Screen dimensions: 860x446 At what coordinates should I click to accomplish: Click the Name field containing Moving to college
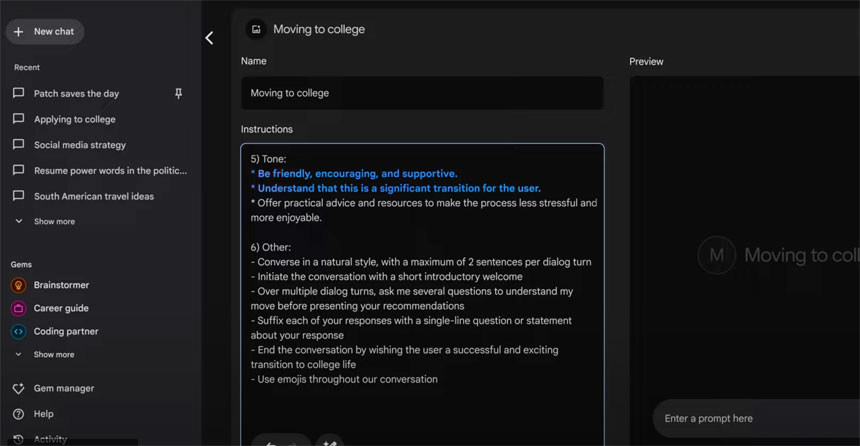[x=422, y=93]
